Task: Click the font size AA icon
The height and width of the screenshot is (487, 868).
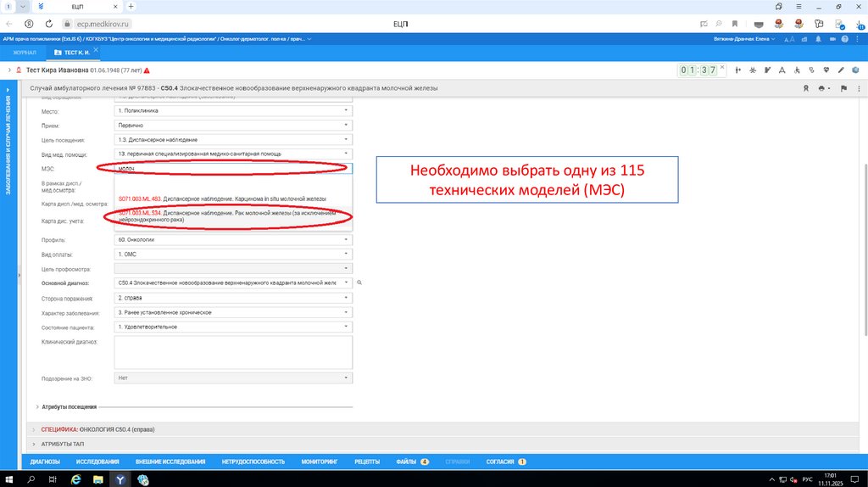Action: [x=791, y=39]
